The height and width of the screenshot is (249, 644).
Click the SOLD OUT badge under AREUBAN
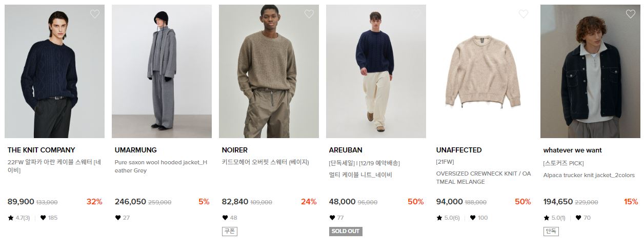pos(346,231)
